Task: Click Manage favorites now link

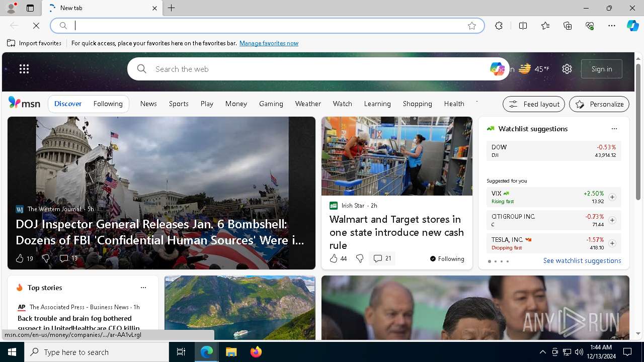Action: coord(269,43)
